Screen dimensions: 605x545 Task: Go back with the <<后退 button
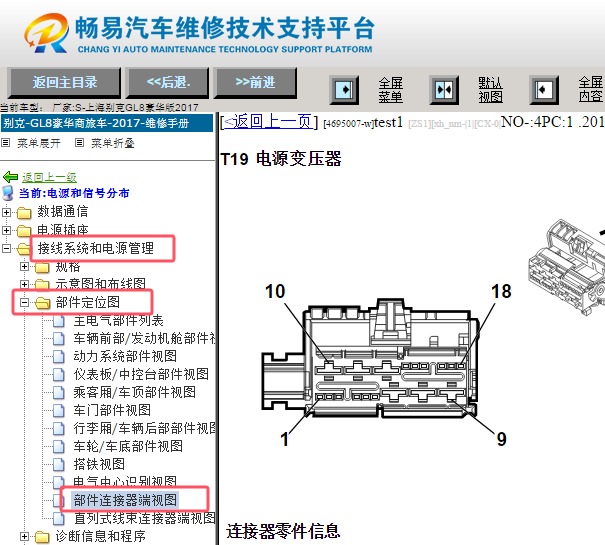tap(168, 82)
